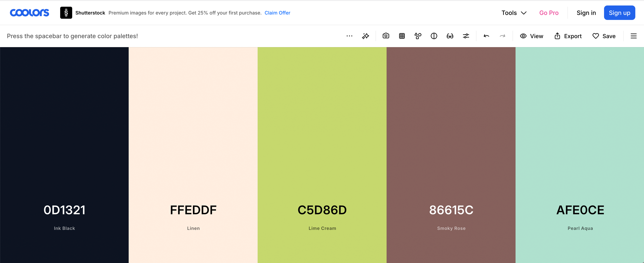
Task: Open the camera image picker tool
Action: coord(386,36)
